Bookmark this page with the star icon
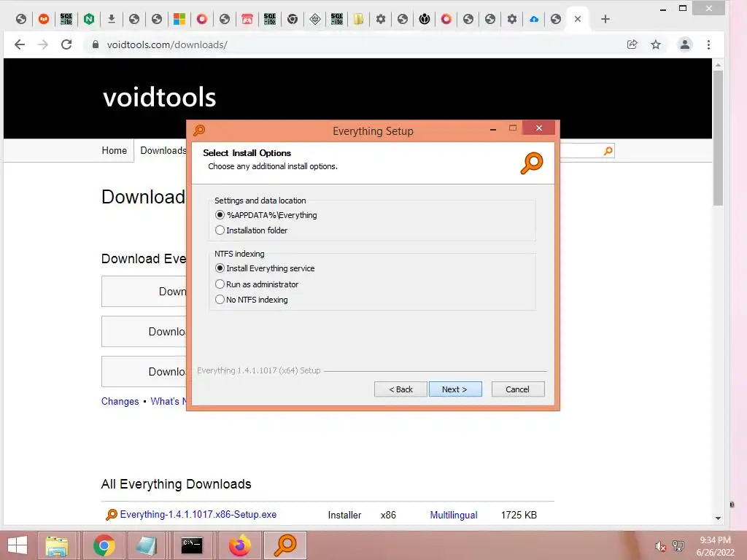747x560 pixels. pos(656,44)
